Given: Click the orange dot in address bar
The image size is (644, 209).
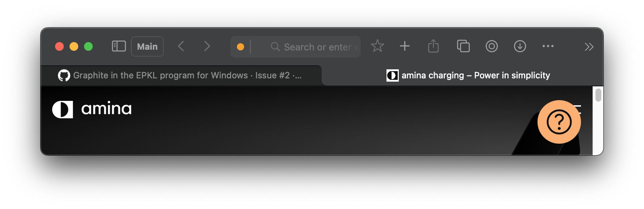Looking at the screenshot, I should 240,47.
